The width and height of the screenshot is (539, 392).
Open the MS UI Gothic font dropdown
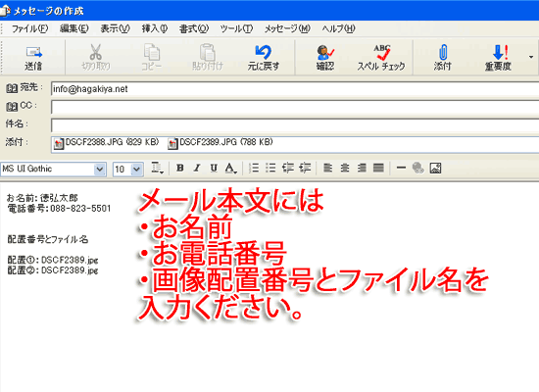tap(99, 170)
